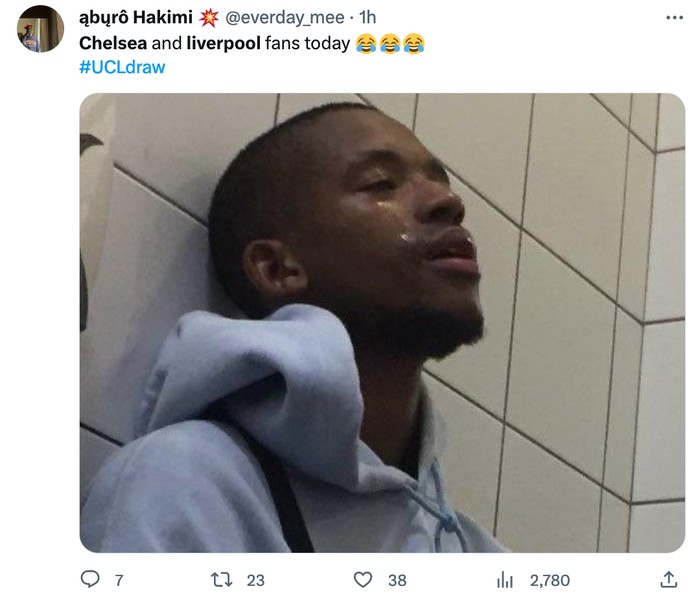Click the 2,780 views count
This screenshot has width=700, height=604.
coord(550,580)
